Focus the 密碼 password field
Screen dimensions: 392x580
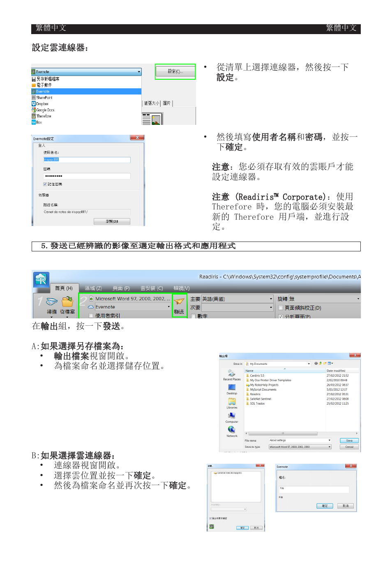[87, 176]
